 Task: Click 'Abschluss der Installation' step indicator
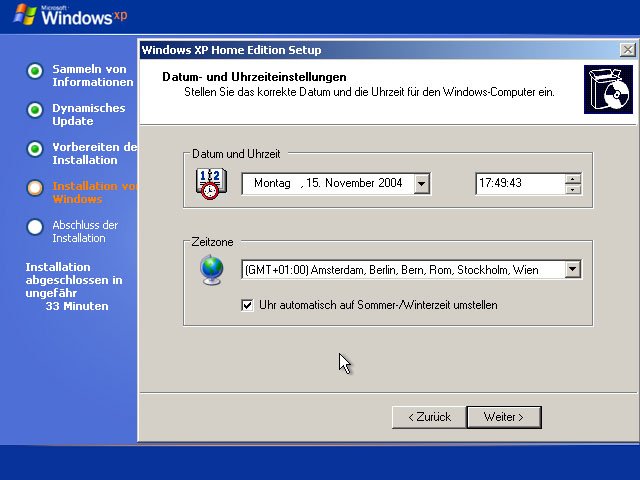point(35,227)
